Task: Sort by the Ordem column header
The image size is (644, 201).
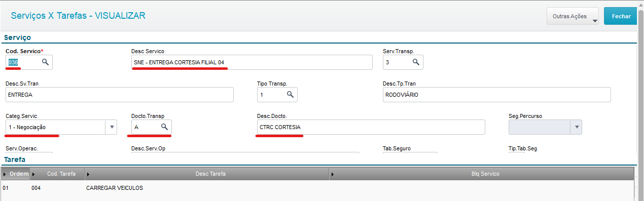Action: (16, 174)
